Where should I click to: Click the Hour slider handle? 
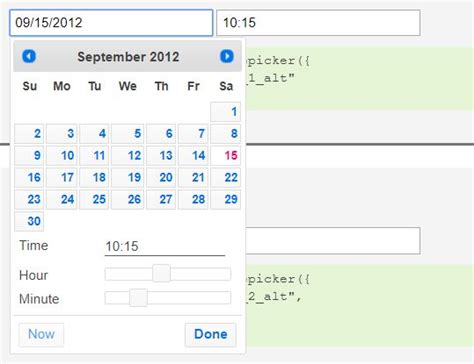click(162, 274)
